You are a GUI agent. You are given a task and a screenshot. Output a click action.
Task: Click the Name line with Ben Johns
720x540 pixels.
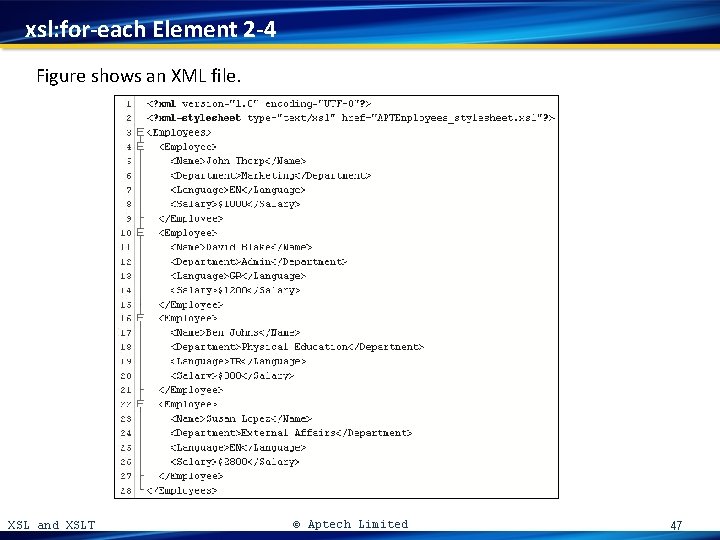pyautogui.click(x=235, y=332)
